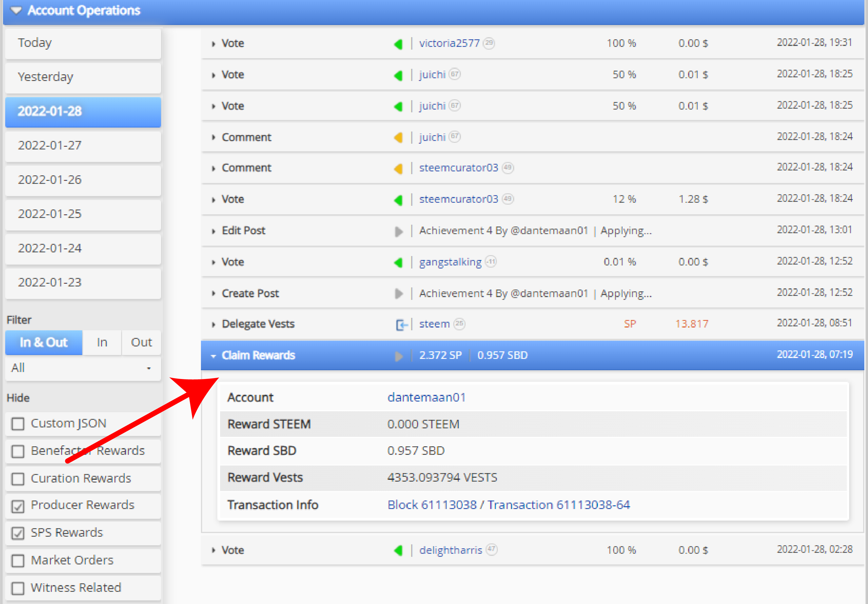This screenshot has width=868, height=604.
Task: Tick the Witness Related checkbox
Action: [18, 588]
